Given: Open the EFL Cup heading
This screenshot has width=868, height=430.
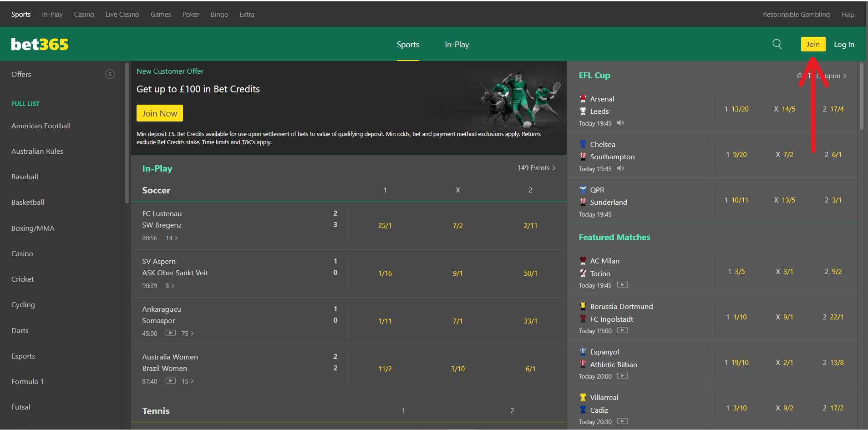Looking at the screenshot, I should pyautogui.click(x=594, y=76).
